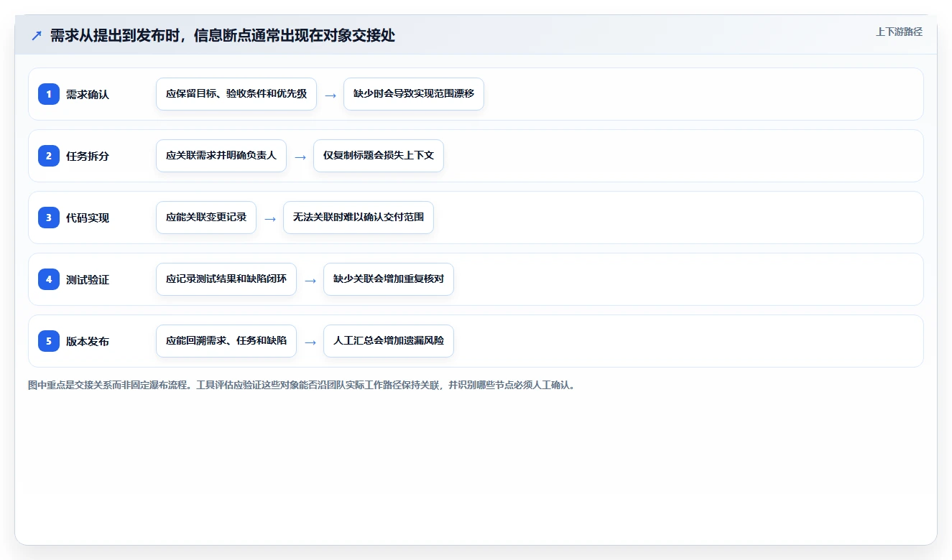Click the 上下游路径 label
952x560 pixels.
tap(899, 32)
